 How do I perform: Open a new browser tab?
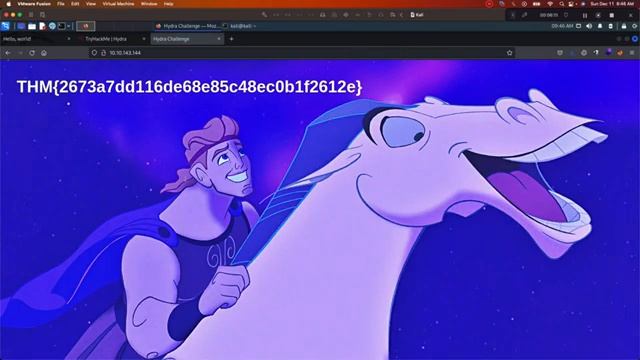pos(231,39)
